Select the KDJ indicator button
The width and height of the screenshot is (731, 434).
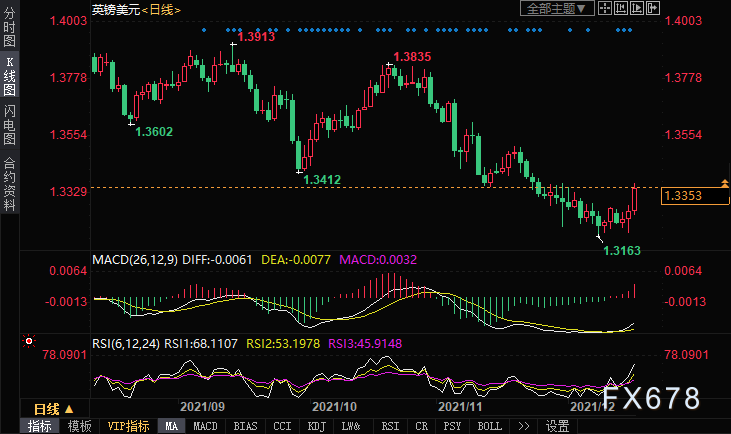tap(317, 426)
